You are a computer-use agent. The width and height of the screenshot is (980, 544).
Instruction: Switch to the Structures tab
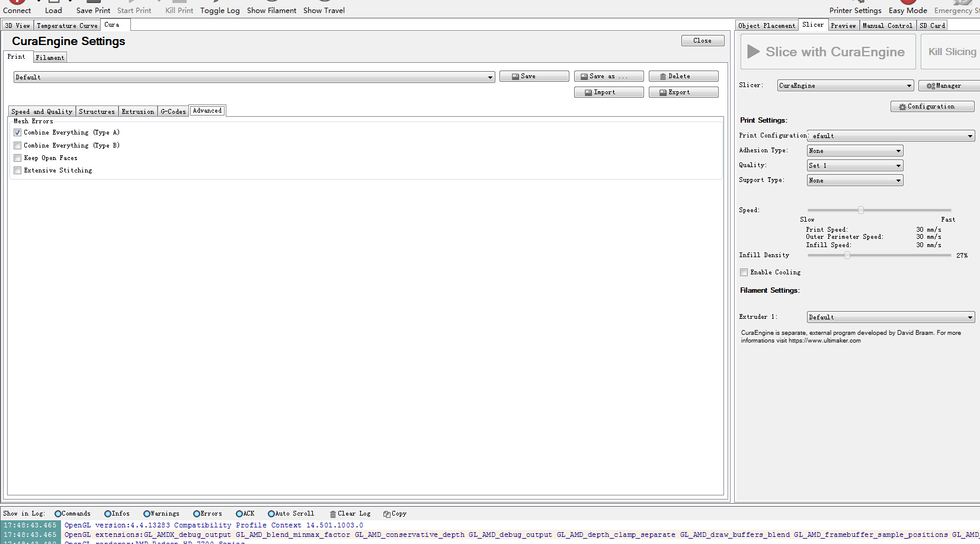point(97,111)
